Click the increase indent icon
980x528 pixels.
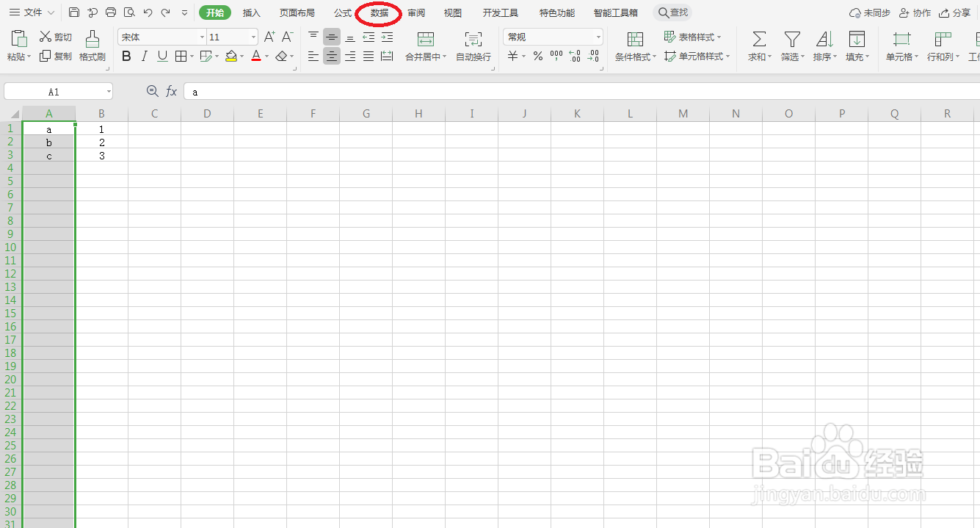[x=387, y=37]
